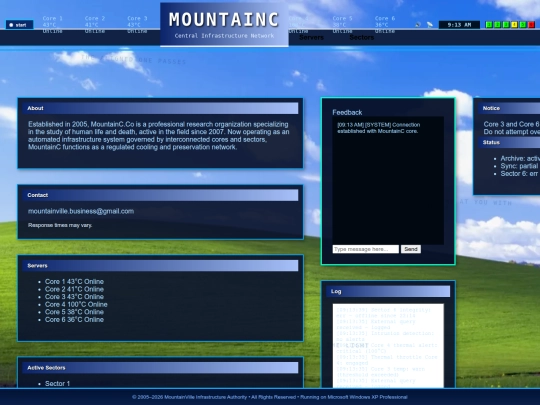The image size is (540, 405).
Task: Click Core 2 status in top bar
Action: point(95,25)
